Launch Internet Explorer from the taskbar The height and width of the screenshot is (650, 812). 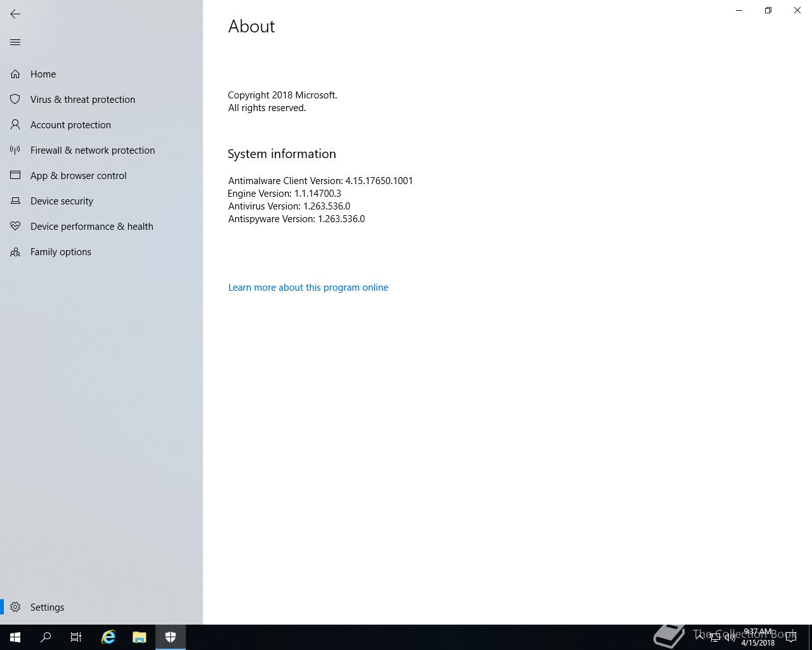pyautogui.click(x=108, y=637)
